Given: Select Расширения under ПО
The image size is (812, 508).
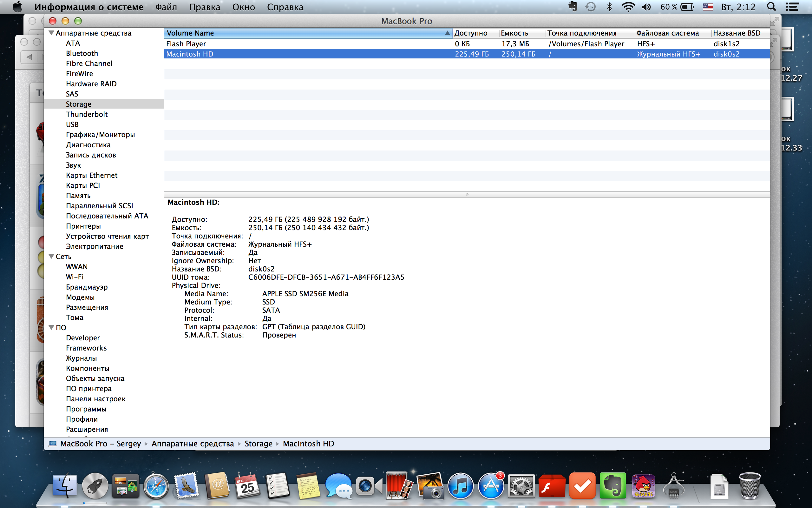Looking at the screenshot, I should [x=87, y=429].
